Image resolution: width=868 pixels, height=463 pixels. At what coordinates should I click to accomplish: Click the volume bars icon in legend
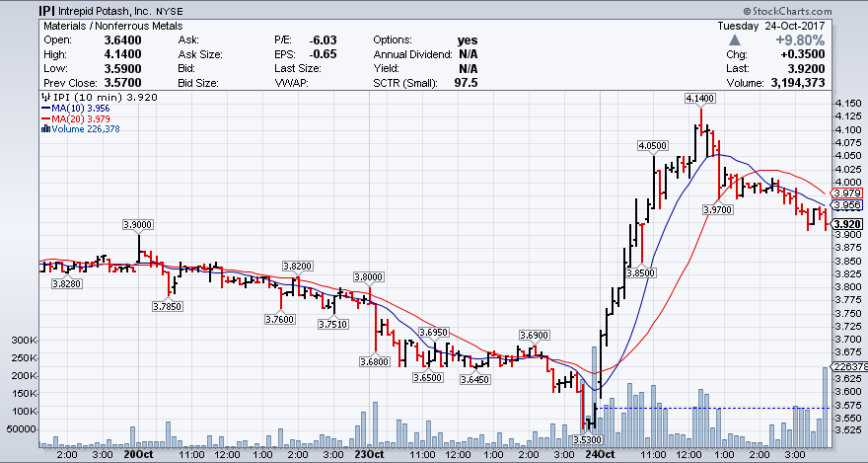pos(44,127)
